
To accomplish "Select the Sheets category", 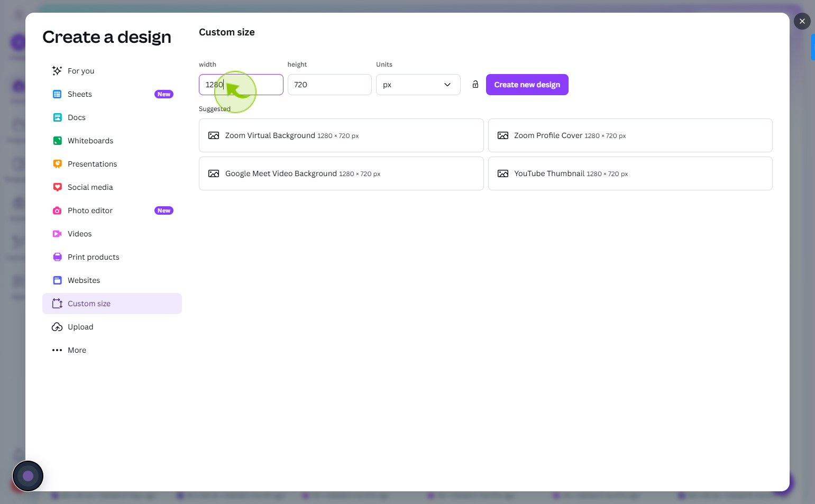I will click(x=112, y=94).
